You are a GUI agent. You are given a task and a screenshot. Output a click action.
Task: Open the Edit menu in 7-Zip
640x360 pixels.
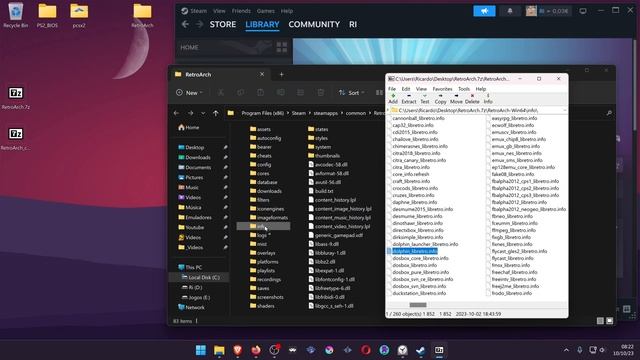coord(406,89)
